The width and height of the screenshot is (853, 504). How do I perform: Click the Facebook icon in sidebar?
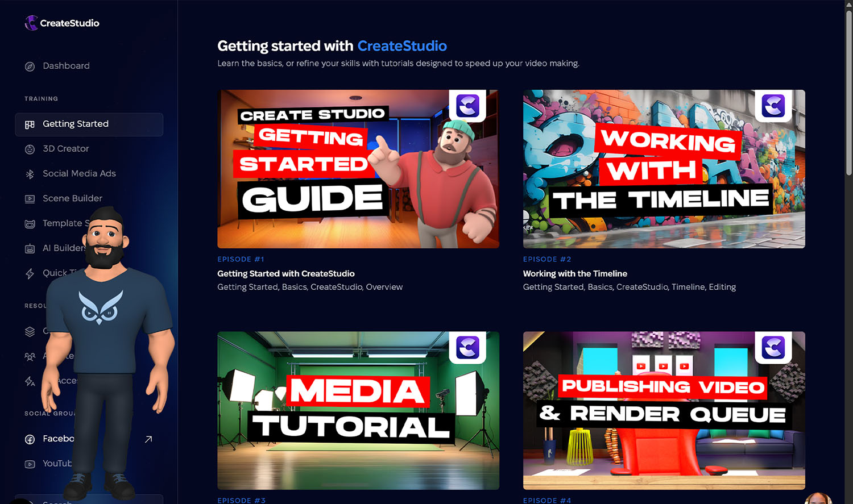click(30, 439)
